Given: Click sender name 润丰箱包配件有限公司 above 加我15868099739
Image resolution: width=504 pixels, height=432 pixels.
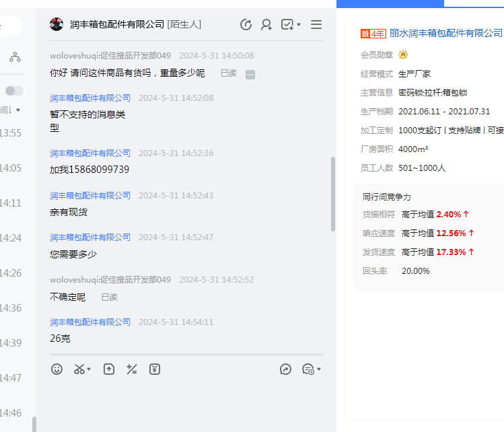Looking at the screenshot, I should (x=90, y=153).
